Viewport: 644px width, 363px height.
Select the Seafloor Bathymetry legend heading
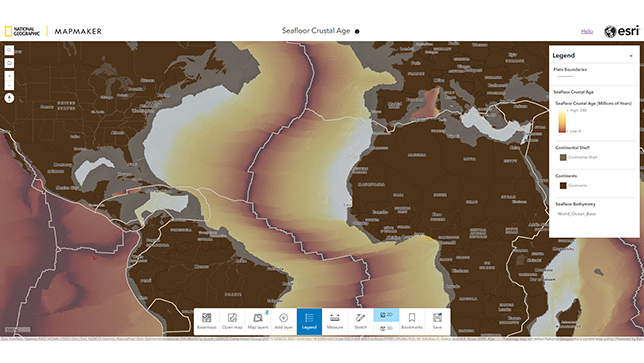coord(575,204)
